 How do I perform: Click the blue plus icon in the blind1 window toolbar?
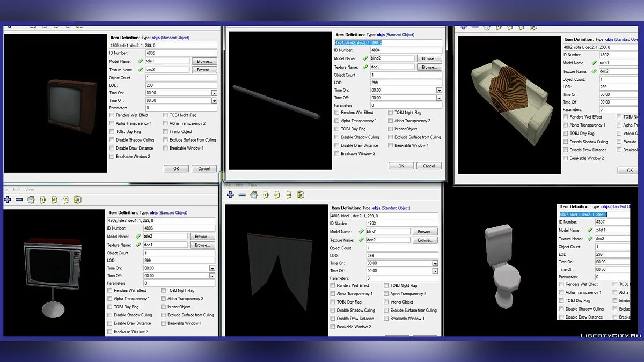(x=230, y=195)
